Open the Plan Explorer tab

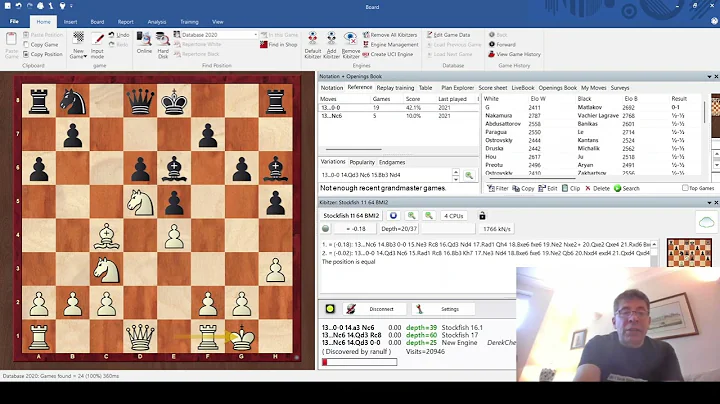[457, 88]
